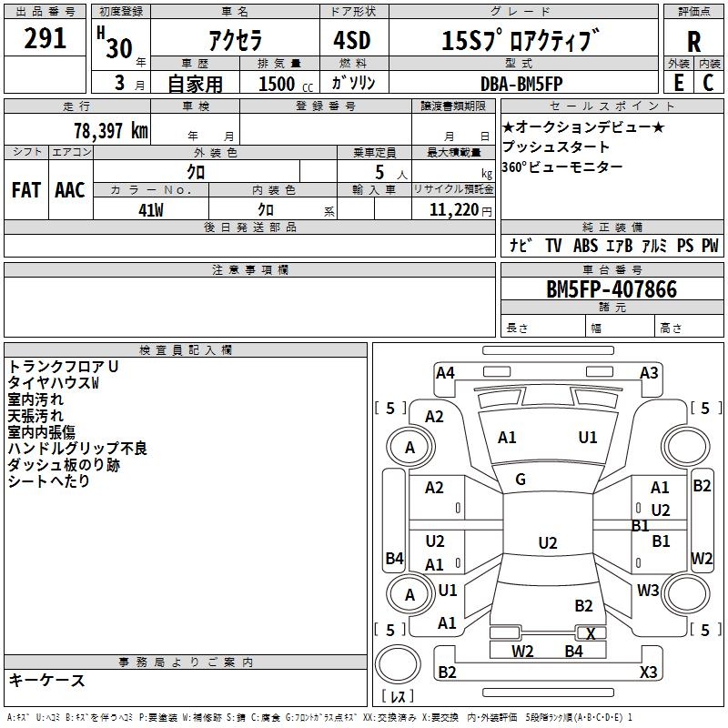This screenshot has width=728, height=728.
Task: Select vehicle history 自家用
Action: click(x=195, y=84)
